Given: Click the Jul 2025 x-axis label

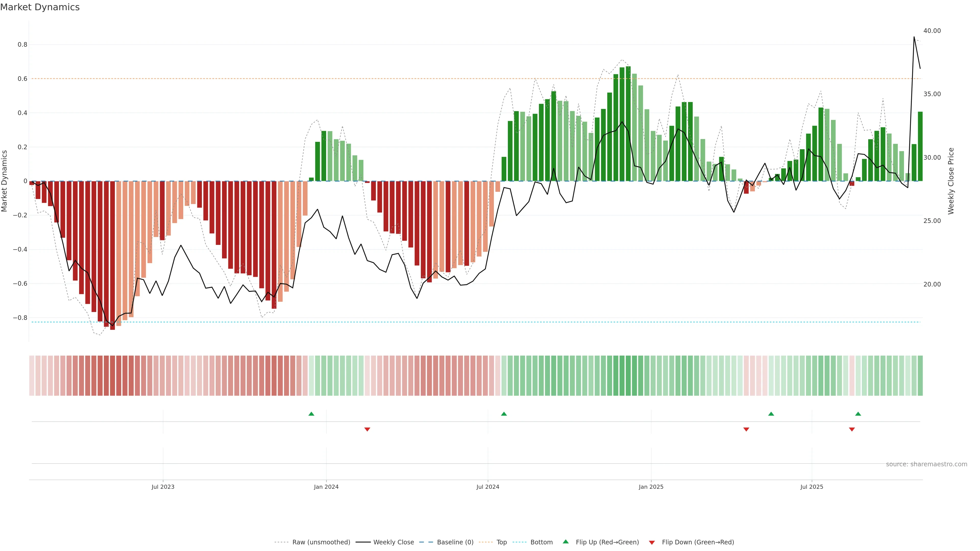Looking at the screenshot, I should coord(812,487).
